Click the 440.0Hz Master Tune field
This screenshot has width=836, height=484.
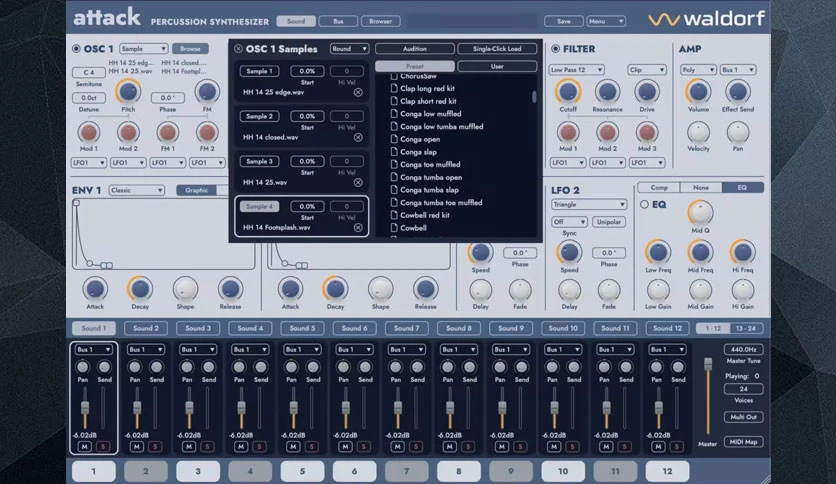click(x=743, y=350)
